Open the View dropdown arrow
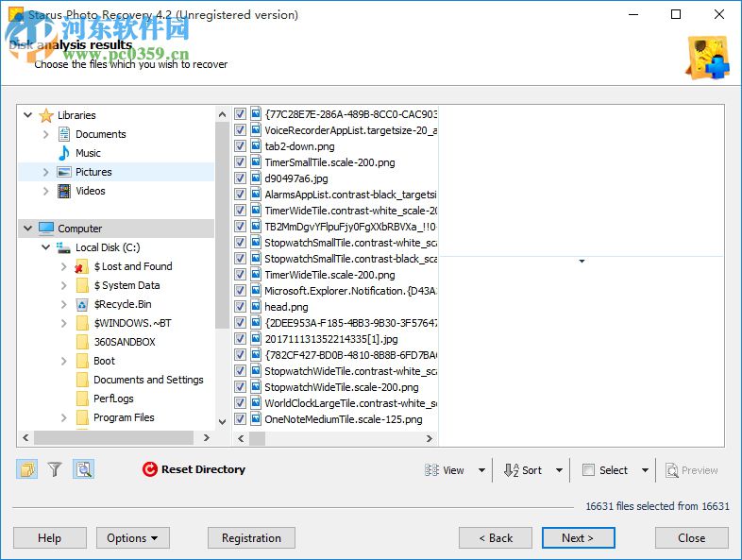Screen dimensions: 742x560 481,470
